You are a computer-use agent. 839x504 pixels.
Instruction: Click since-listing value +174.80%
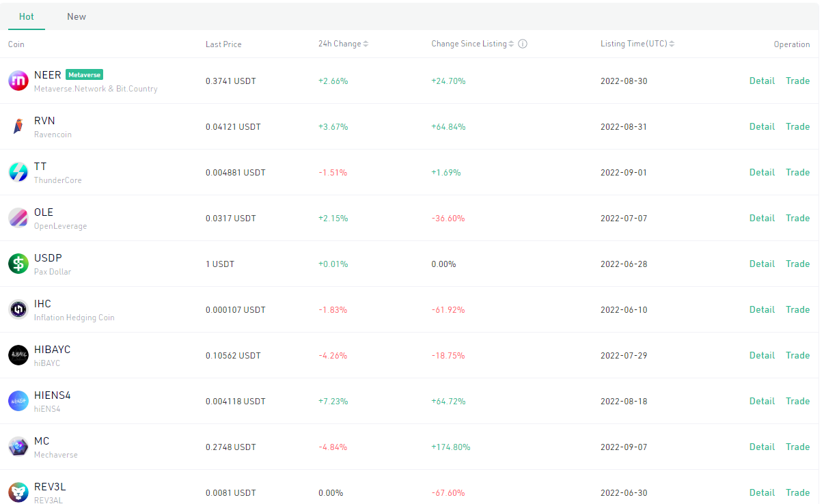click(x=451, y=447)
